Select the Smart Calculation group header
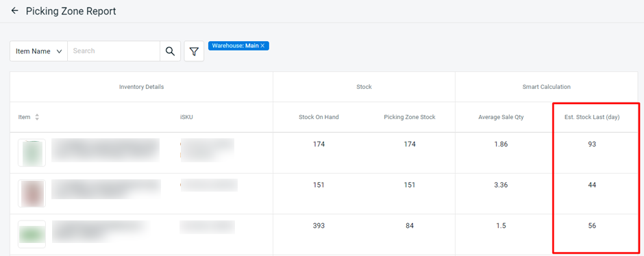Screen dimensions: 644x256 point(546,87)
